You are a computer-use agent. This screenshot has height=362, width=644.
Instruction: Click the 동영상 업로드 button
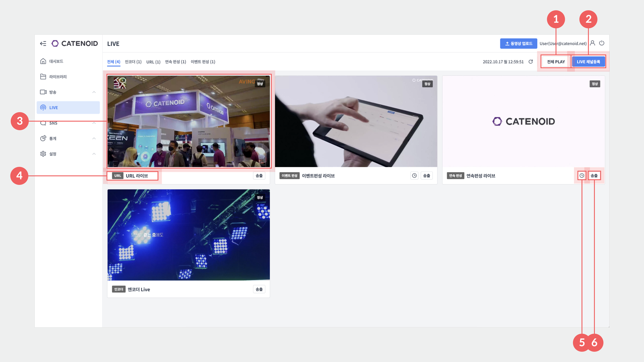[518, 44]
